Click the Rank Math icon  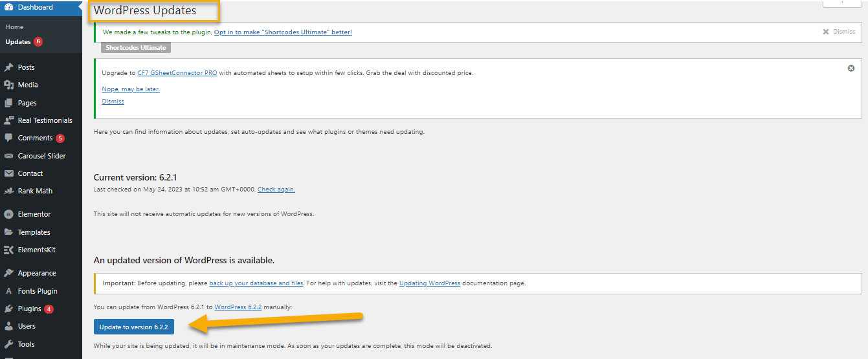click(x=8, y=191)
